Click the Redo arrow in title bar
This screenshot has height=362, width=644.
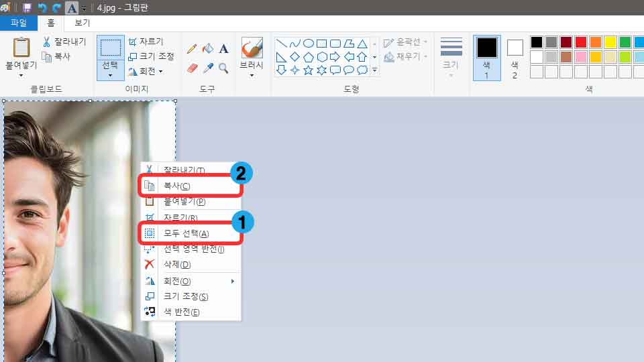[56, 8]
